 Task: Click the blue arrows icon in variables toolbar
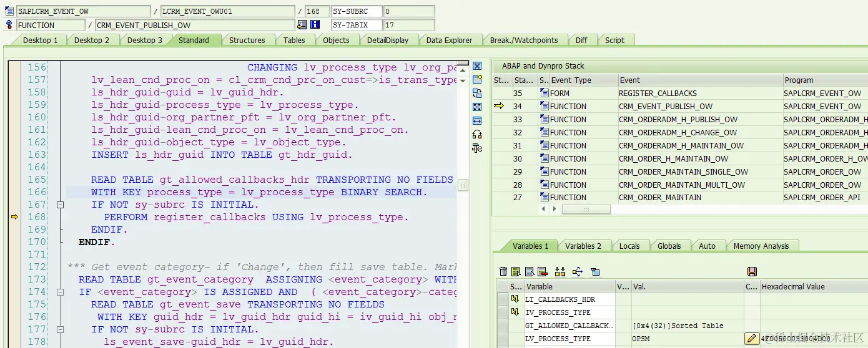[x=577, y=271]
